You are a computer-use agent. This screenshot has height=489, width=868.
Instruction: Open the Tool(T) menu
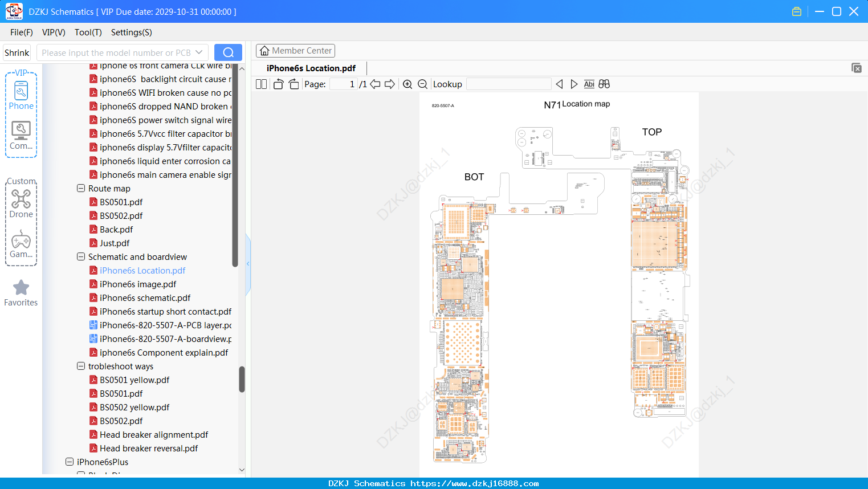[88, 32]
